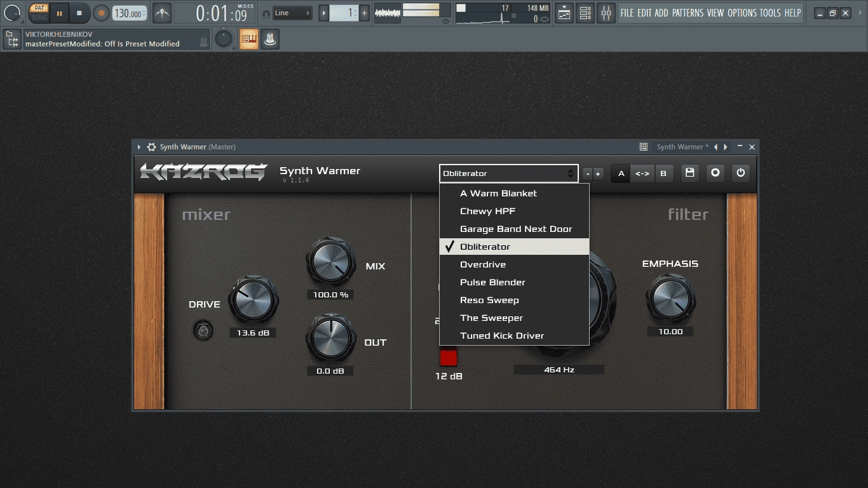
Task: Open the mixer icon in toolbar
Action: (x=606, y=13)
